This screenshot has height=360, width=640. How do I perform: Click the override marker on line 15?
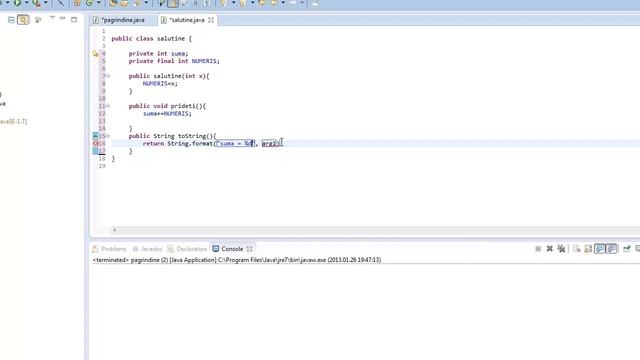pos(95,136)
